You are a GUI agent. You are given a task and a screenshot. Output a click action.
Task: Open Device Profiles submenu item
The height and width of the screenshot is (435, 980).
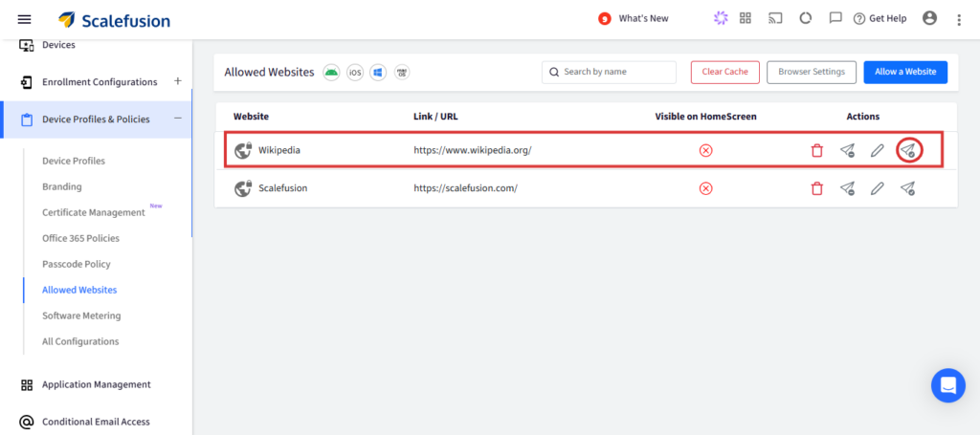point(74,161)
